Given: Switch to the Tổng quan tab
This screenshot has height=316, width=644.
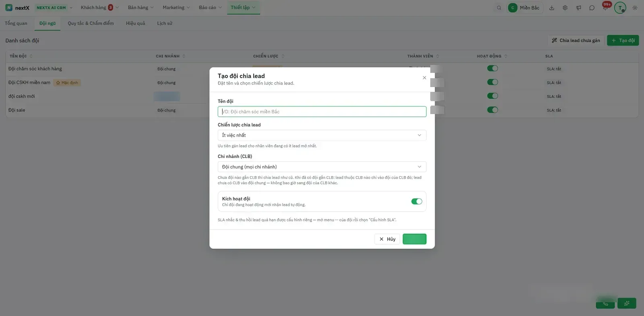Looking at the screenshot, I should [16, 23].
